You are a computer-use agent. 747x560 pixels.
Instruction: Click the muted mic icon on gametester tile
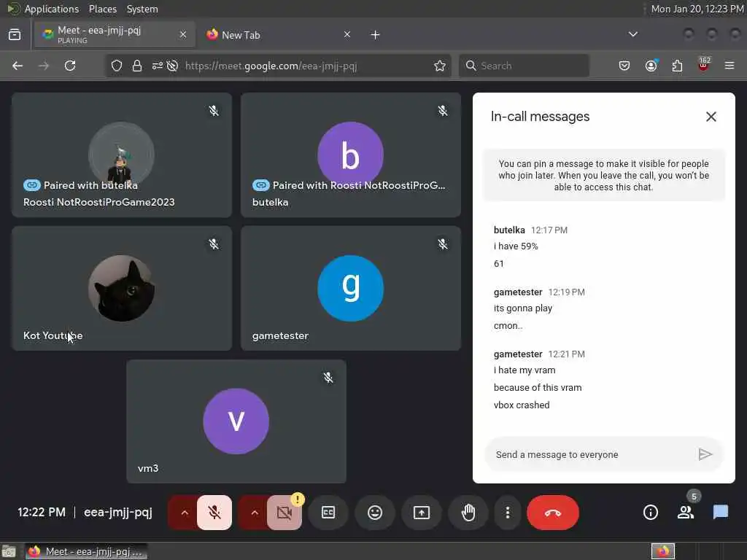tap(443, 244)
